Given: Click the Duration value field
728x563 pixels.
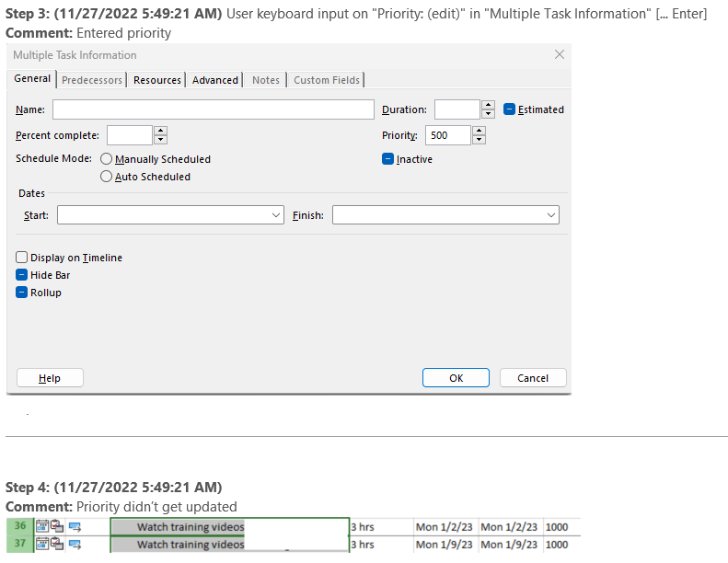Looking at the screenshot, I should click(x=456, y=109).
